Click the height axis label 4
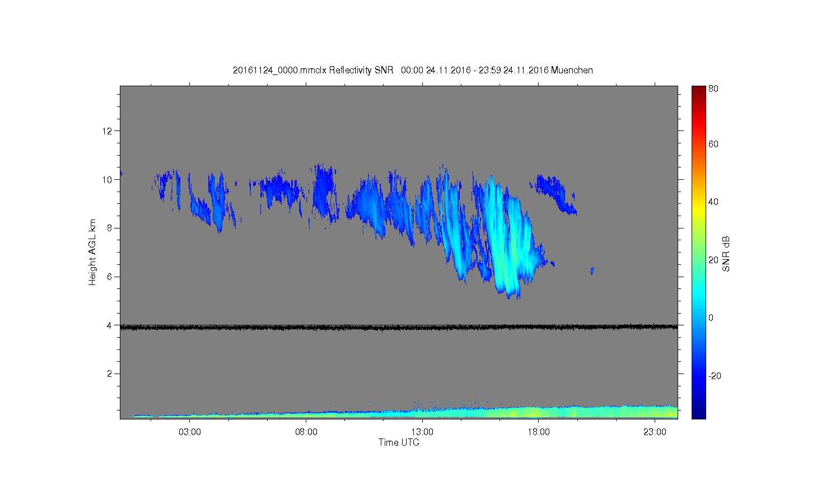Viewport: 840px width, 504px height. pos(110,325)
